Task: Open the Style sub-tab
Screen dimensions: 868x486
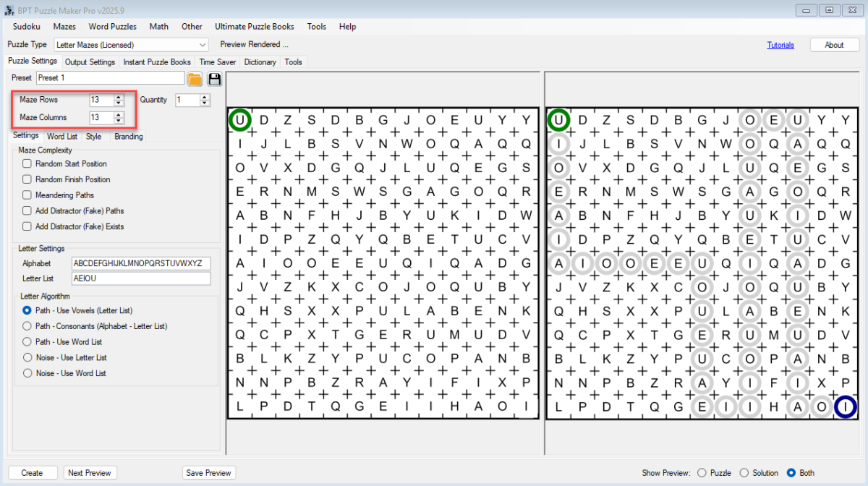Action: pos(93,136)
